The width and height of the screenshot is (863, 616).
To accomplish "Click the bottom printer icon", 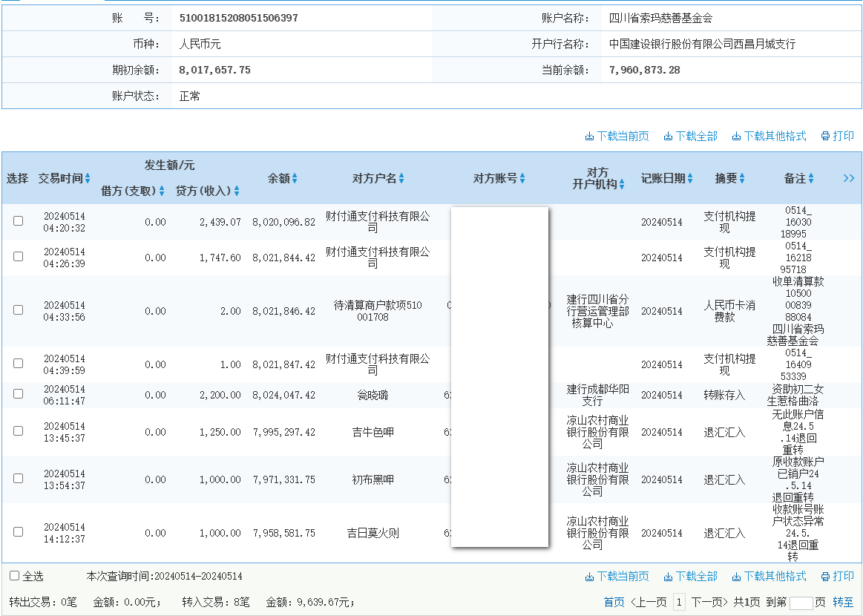I will tap(825, 577).
